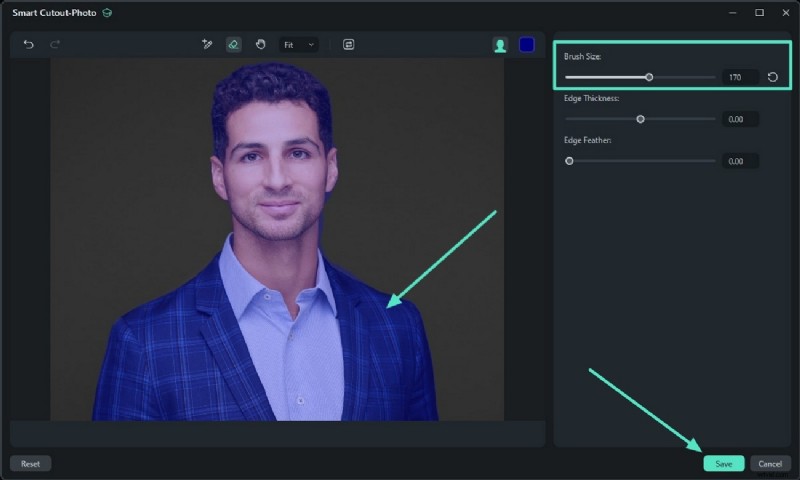
Task: Click the invert selection icon
Action: tap(348, 45)
